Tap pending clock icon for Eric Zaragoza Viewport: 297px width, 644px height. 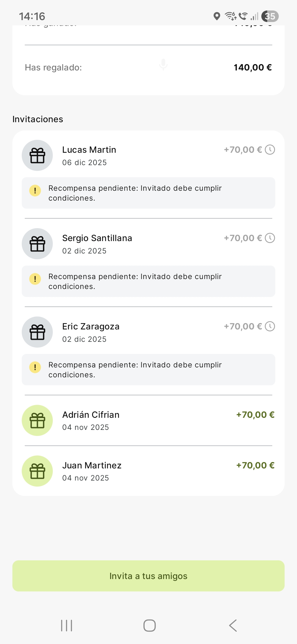click(270, 326)
